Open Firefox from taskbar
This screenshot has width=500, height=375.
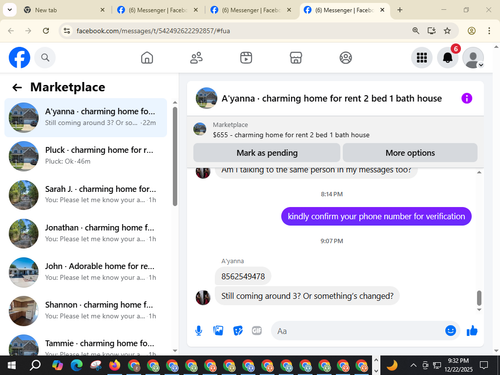(x=115, y=365)
